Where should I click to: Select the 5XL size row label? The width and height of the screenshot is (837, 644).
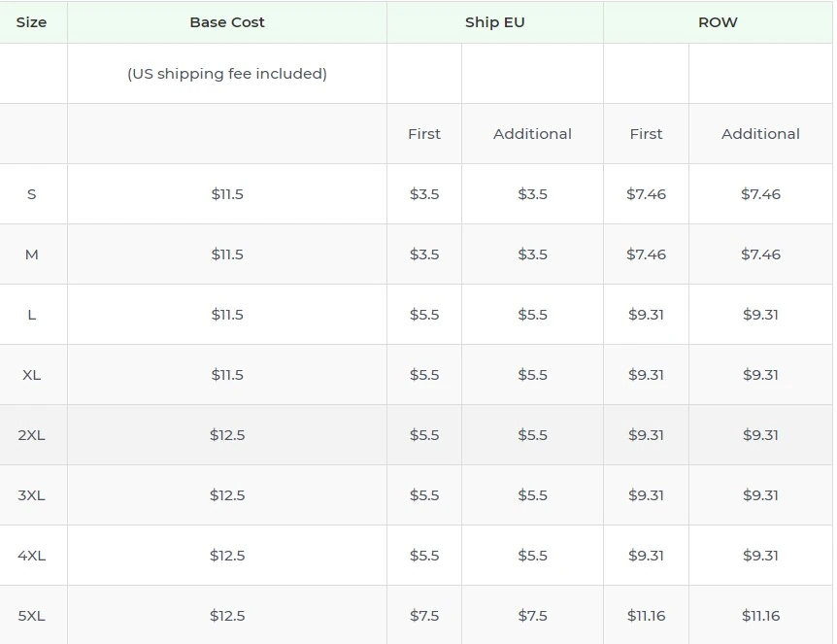[x=33, y=615]
